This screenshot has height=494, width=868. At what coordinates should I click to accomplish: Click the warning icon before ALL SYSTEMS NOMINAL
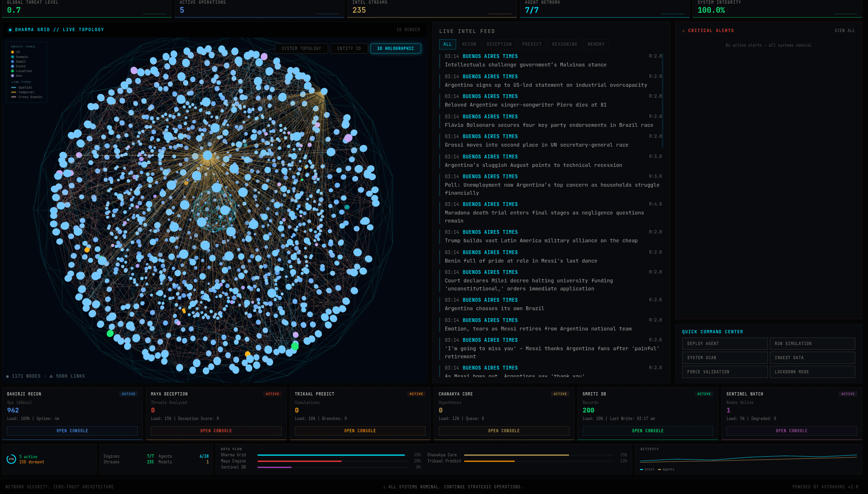pyautogui.click(x=384, y=487)
